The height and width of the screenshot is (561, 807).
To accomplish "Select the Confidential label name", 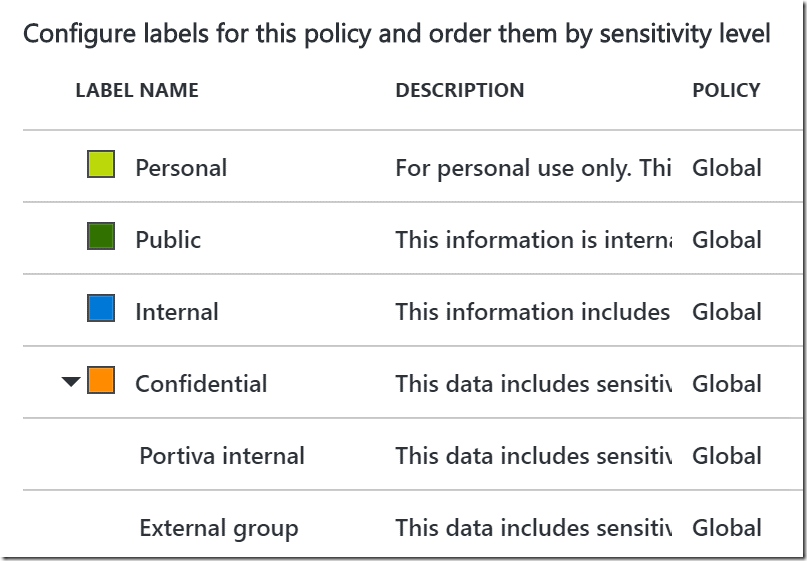I will click(201, 384).
